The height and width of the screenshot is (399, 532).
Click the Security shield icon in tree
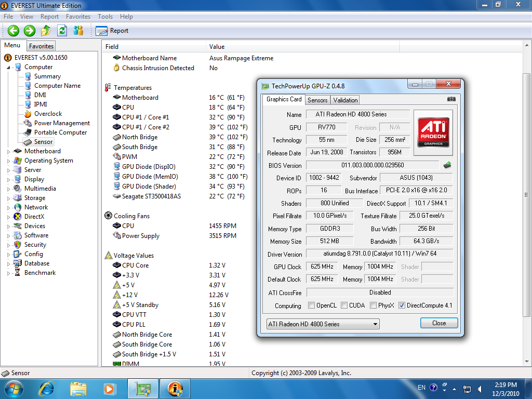click(x=18, y=245)
